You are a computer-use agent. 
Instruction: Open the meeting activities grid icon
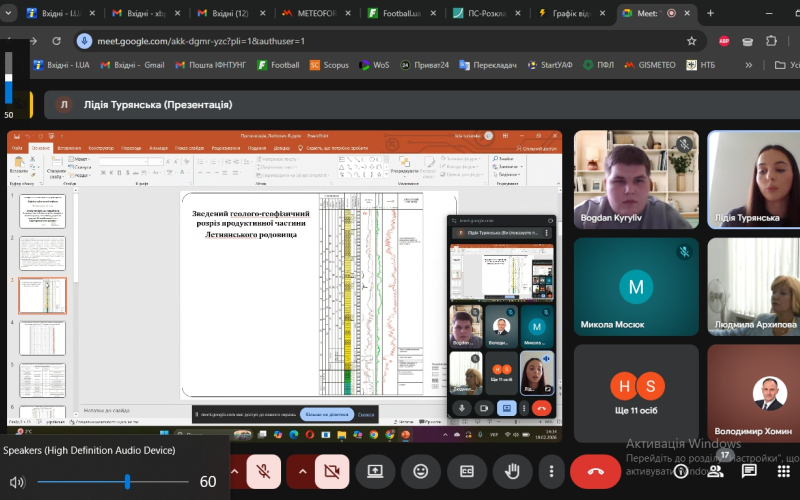coord(782,470)
